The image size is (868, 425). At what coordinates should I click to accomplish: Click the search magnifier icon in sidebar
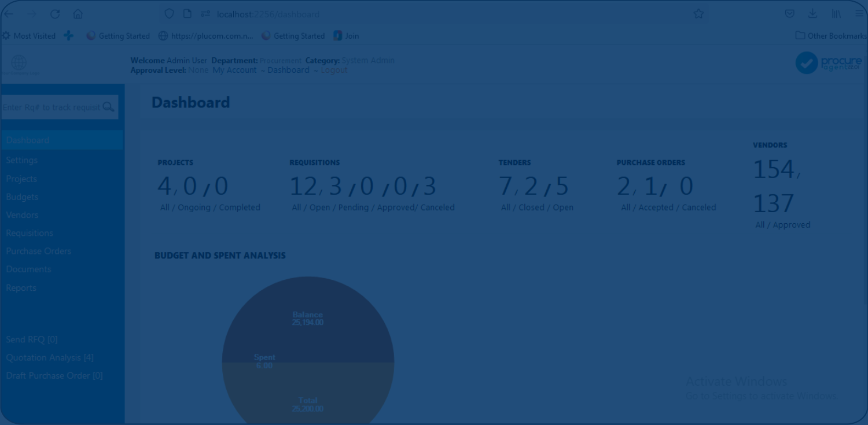108,107
